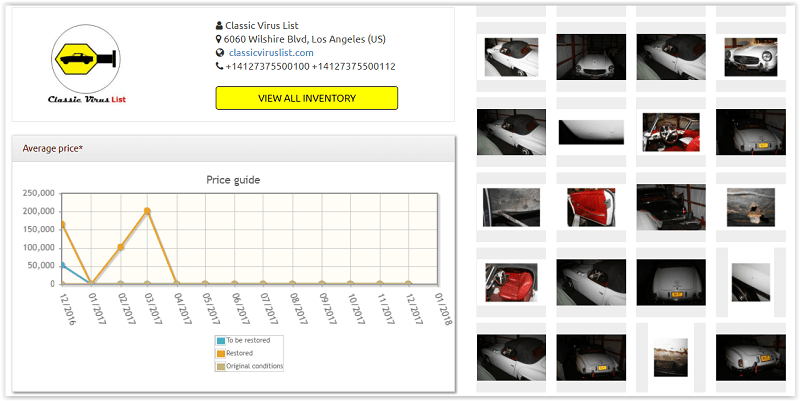Open the top-right front view car thumbnail
The image size is (800, 401).
[750, 57]
